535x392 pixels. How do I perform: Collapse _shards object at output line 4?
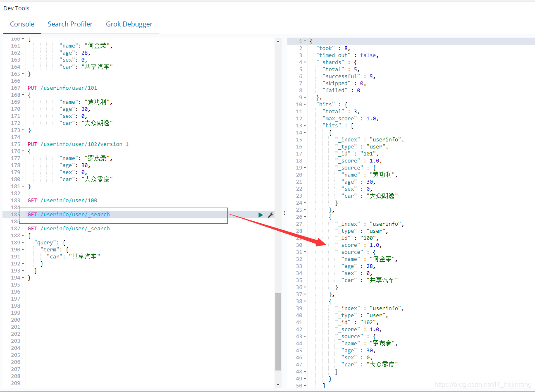click(305, 62)
